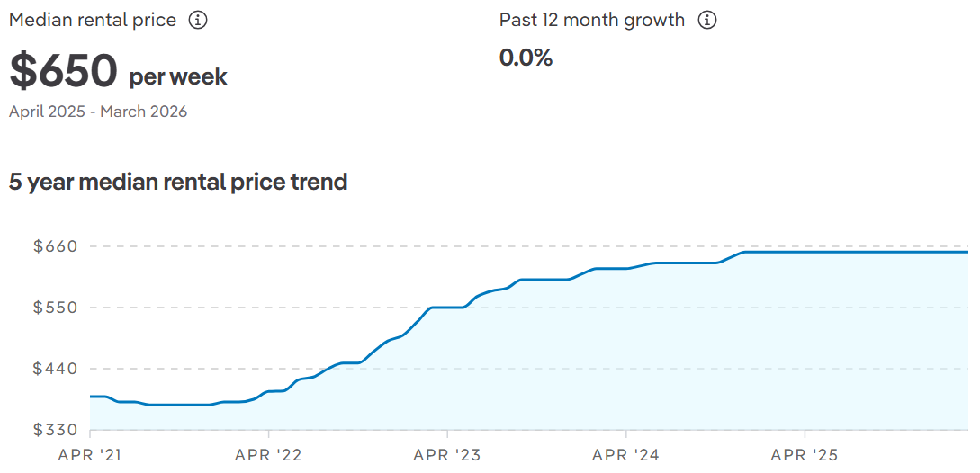This screenshot has width=980, height=473.
Task: Click the '5 year median rental price trend' heading
Action: pyautogui.click(x=178, y=182)
